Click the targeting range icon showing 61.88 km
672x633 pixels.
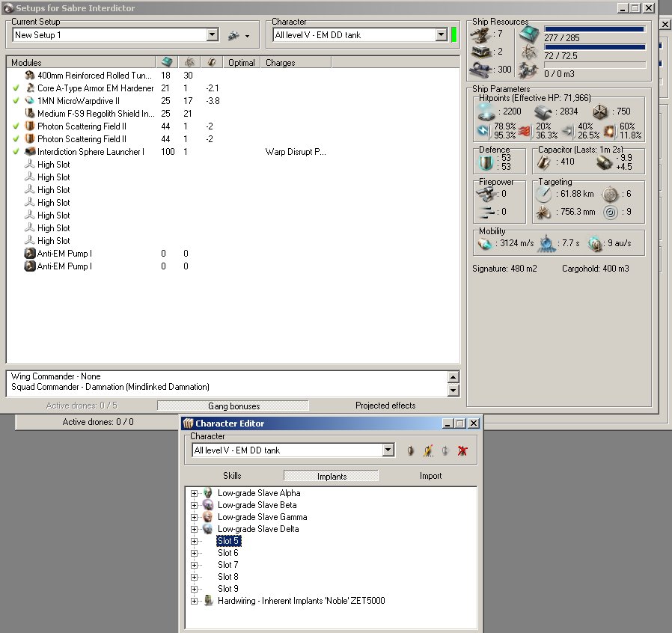(543, 195)
